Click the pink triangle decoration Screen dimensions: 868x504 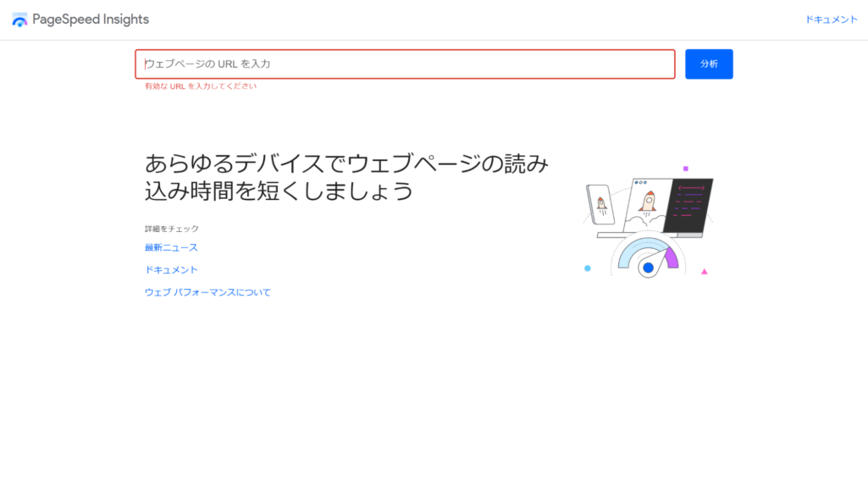pyautogui.click(x=704, y=272)
